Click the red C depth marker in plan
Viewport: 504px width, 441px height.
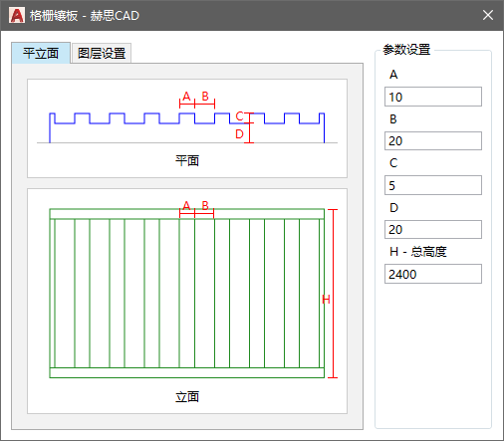(x=239, y=116)
